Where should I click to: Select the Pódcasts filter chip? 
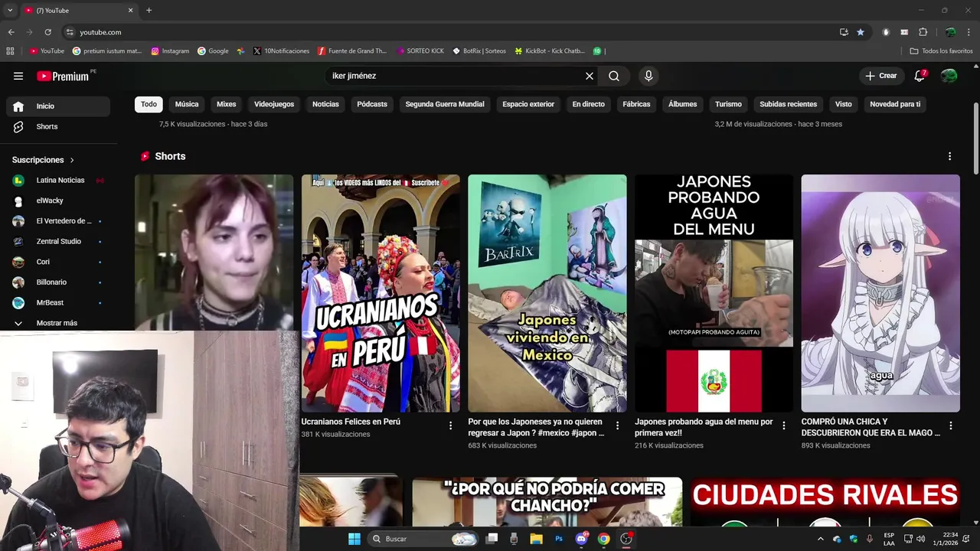372,104
